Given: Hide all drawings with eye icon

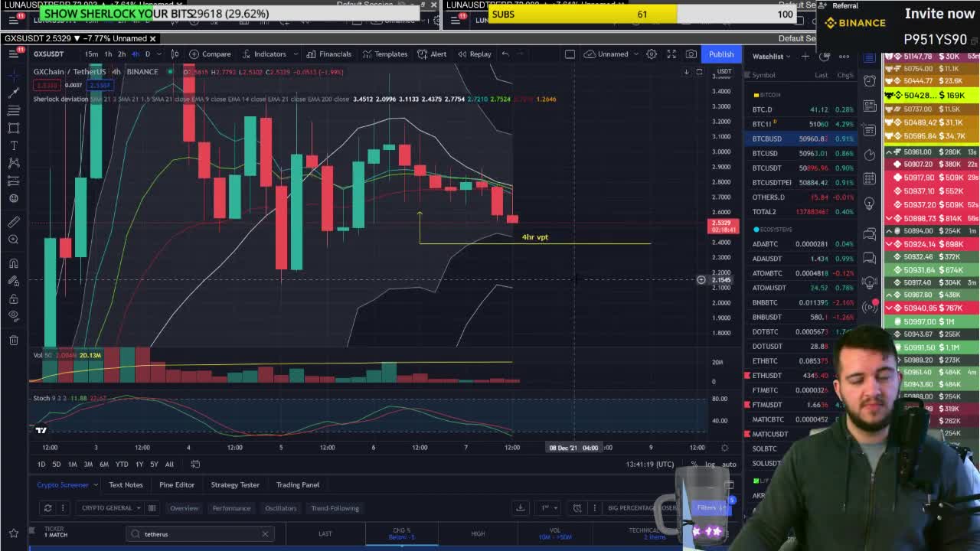Looking at the screenshot, I should pos(14,316).
